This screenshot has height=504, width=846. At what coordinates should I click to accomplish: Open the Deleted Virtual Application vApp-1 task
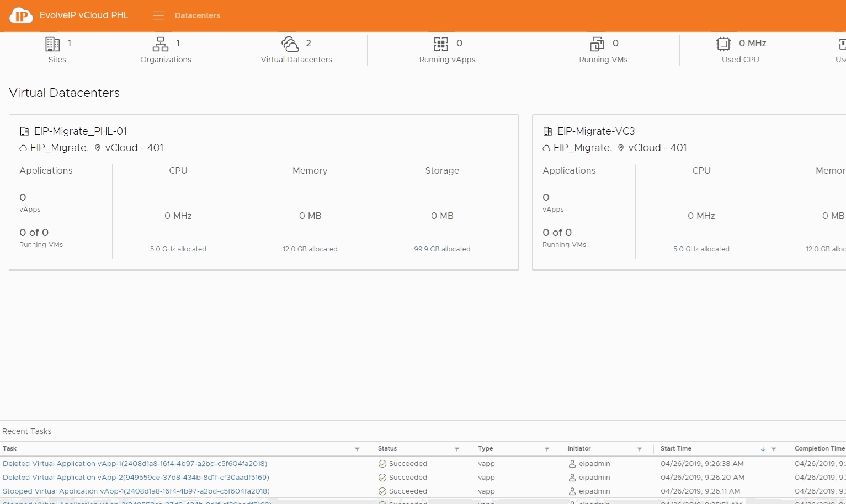(x=135, y=464)
